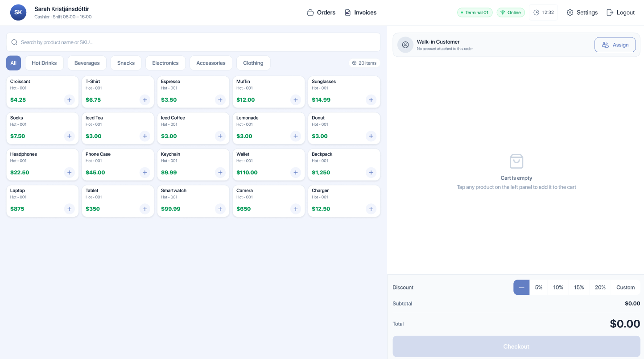Select the 5% discount option

(x=539, y=287)
